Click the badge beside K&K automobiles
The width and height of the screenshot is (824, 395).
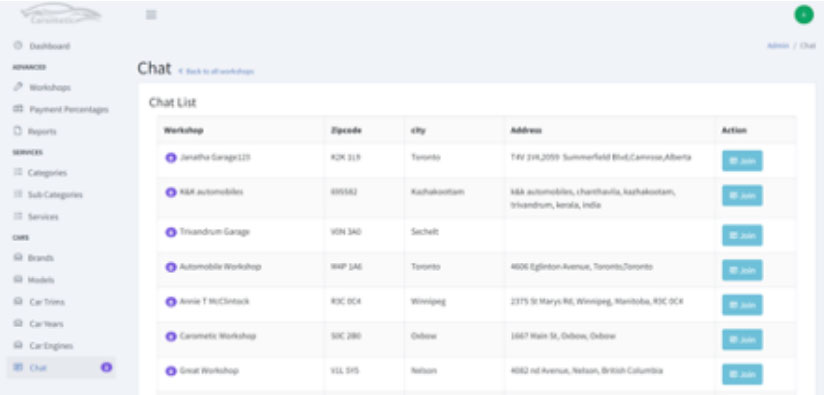click(171, 192)
